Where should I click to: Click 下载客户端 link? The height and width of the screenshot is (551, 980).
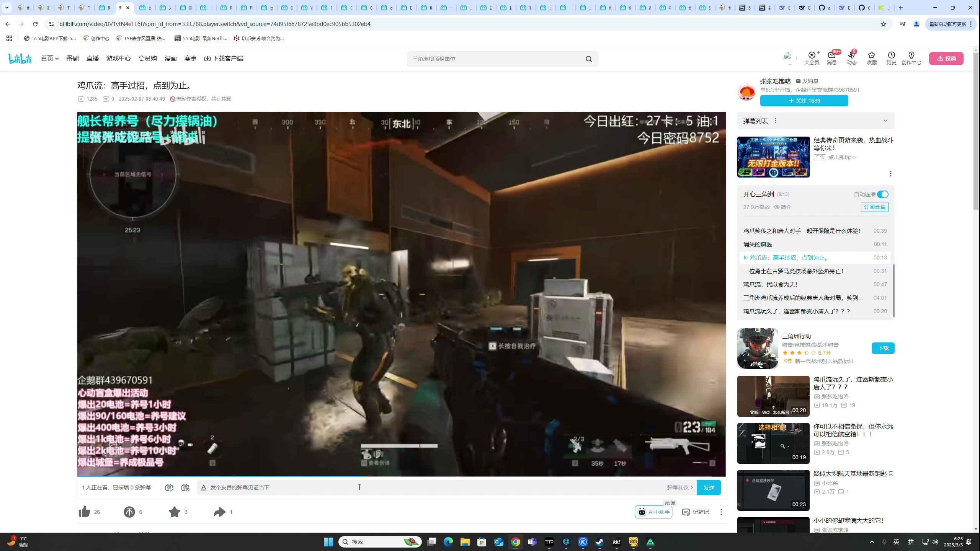pos(224,59)
